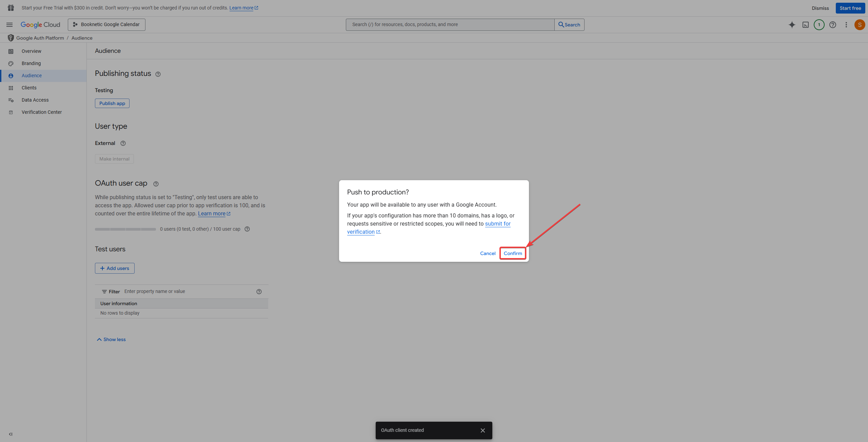Open the three-dot settings menu
This screenshot has height=442, width=868.
click(x=846, y=25)
